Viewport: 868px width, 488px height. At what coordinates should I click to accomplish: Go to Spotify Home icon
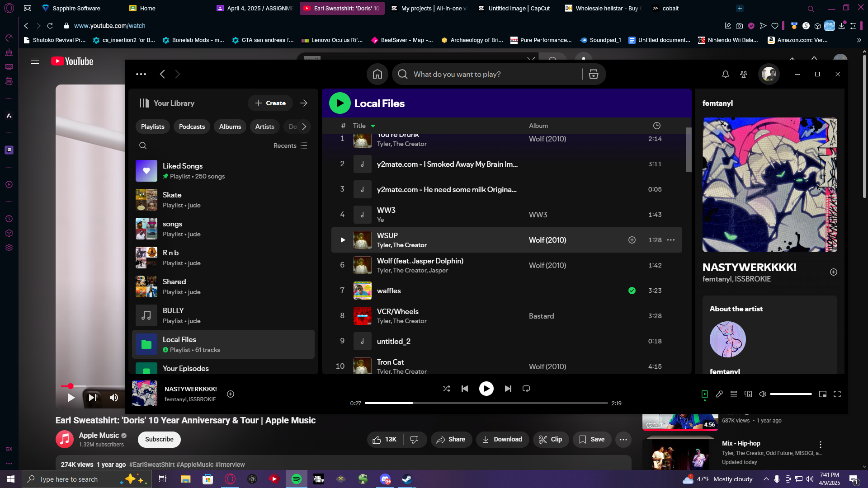pos(377,74)
